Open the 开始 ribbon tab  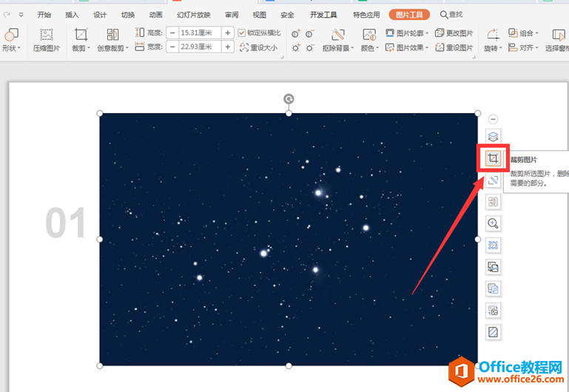pyautogui.click(x=44, y=15)
